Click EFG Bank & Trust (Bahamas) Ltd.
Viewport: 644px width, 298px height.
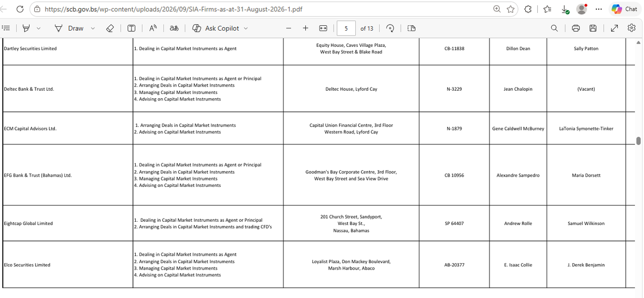(x=38, y=176)
